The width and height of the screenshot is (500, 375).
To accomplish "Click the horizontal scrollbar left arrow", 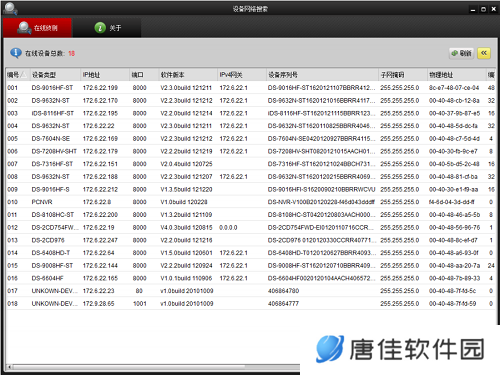I will [9, 367].
